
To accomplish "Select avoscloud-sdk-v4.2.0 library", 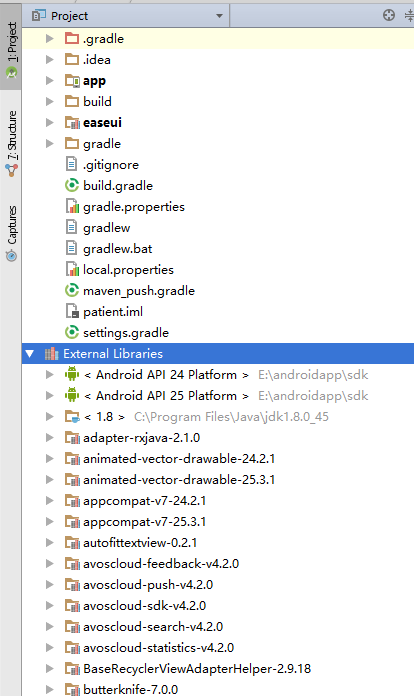I will pyautogui.click(x=145, y=605).
